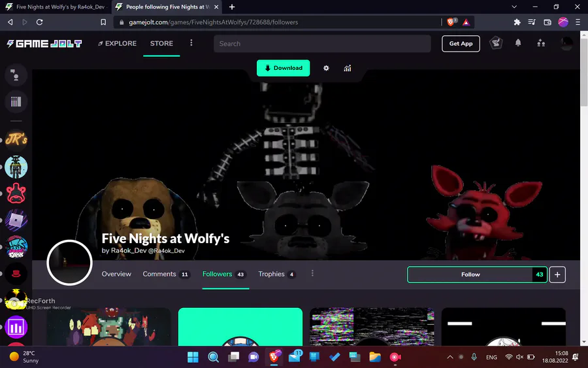Open the game tabs more-options menu

point(312,273)
